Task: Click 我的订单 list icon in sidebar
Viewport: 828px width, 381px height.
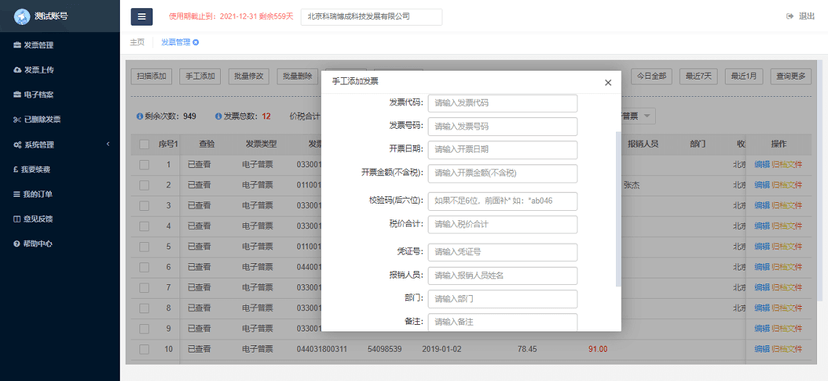Action: click(17, 194)
